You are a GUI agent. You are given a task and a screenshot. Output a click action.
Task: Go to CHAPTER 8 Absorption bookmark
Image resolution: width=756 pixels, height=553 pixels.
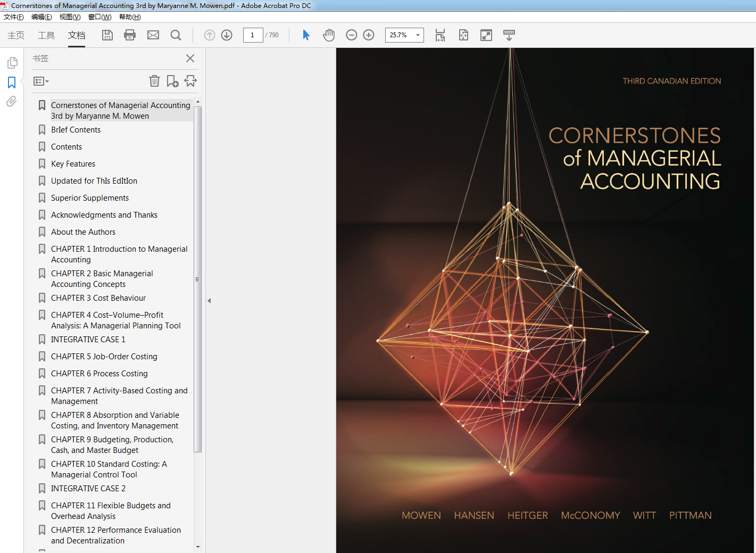coord(115,420)
